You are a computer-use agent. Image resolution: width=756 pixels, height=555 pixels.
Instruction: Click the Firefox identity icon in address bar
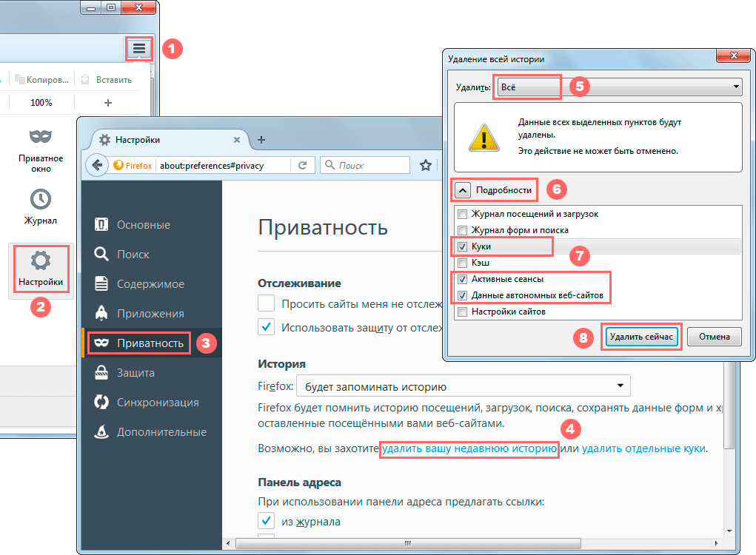point(133,165)
